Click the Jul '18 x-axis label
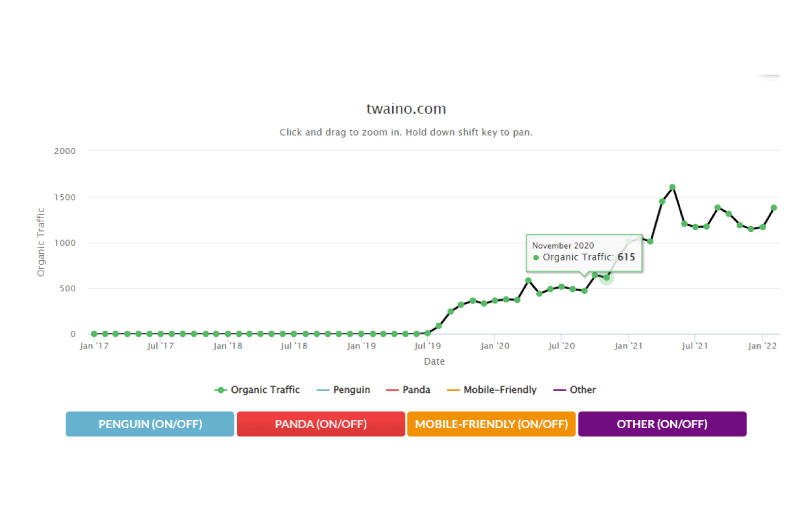The width and height of the screenshot is (800, 530). tap(294, 346)
